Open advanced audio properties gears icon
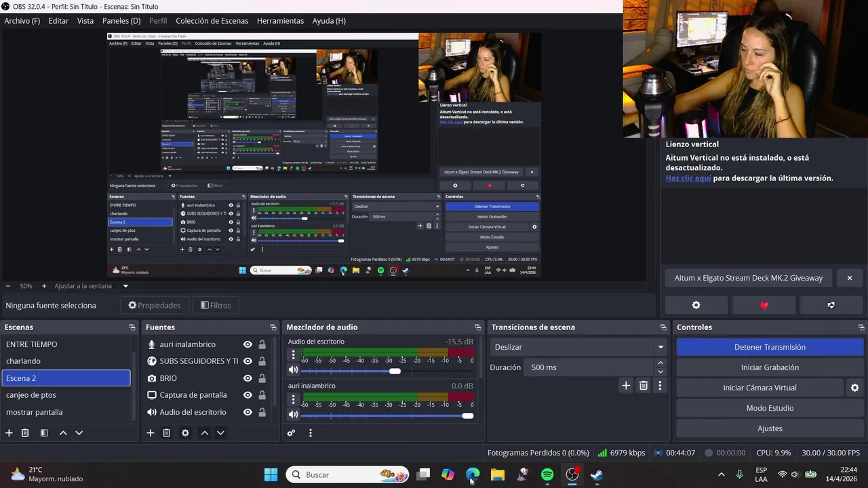This screenshot has height=488, width=868. [291, 433]
